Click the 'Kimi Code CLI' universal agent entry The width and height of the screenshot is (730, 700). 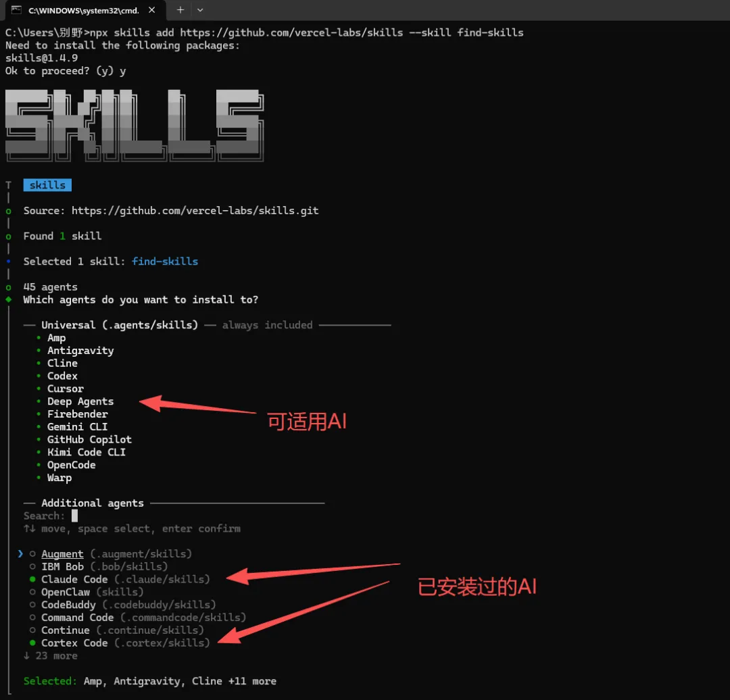click(x=87, y=453)
